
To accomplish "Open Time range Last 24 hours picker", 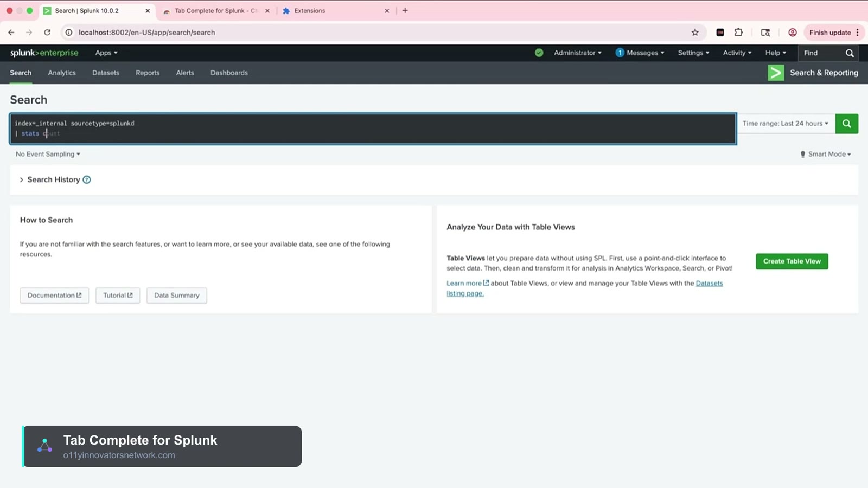I will tap(786, 124).
